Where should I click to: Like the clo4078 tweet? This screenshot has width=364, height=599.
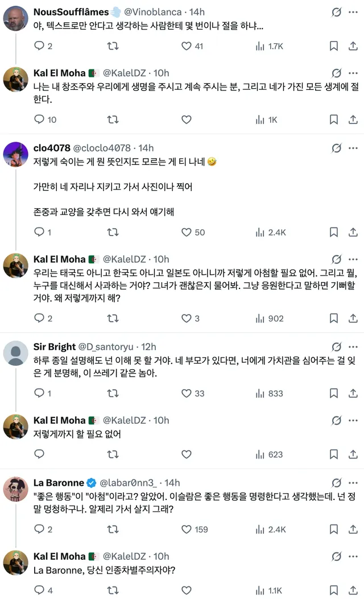(x=187, y=232)
